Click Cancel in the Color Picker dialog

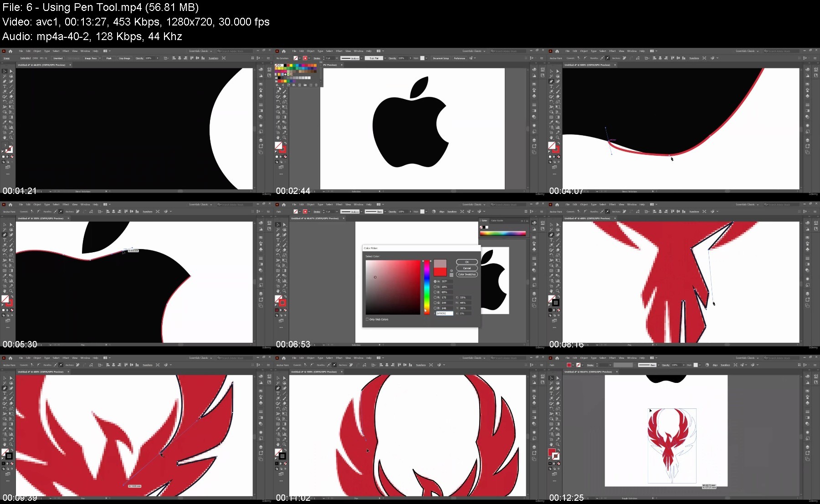(x=467, y=268)
